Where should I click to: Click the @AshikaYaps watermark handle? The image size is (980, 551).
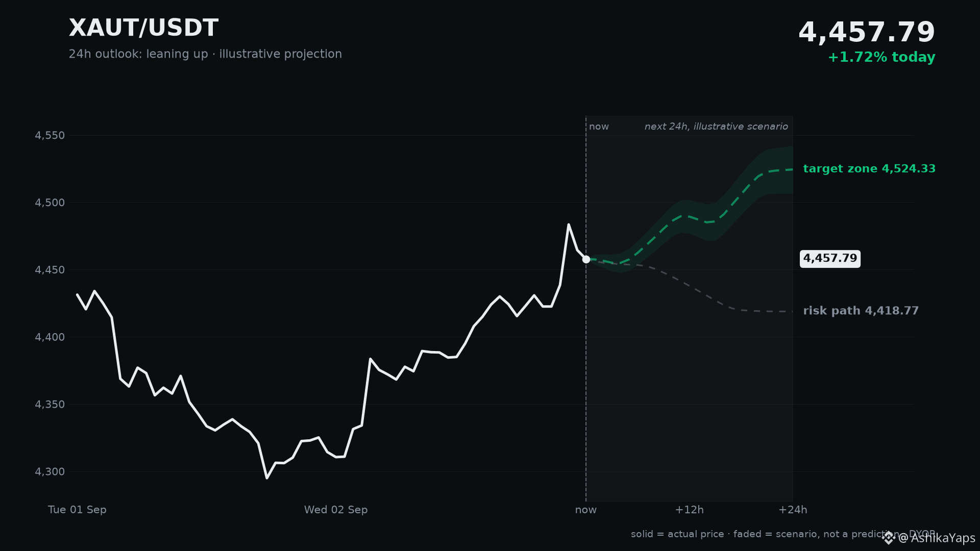point(937,538)
